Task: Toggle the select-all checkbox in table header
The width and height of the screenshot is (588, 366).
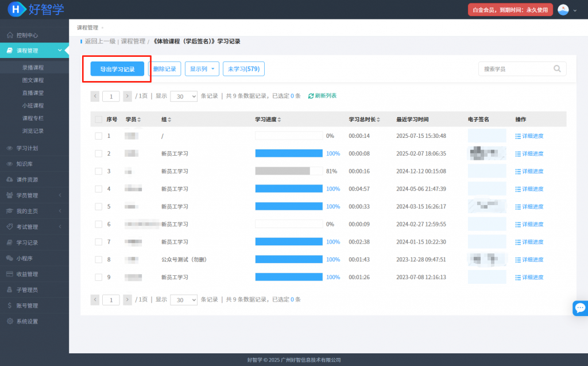Action: pos(99,120)
